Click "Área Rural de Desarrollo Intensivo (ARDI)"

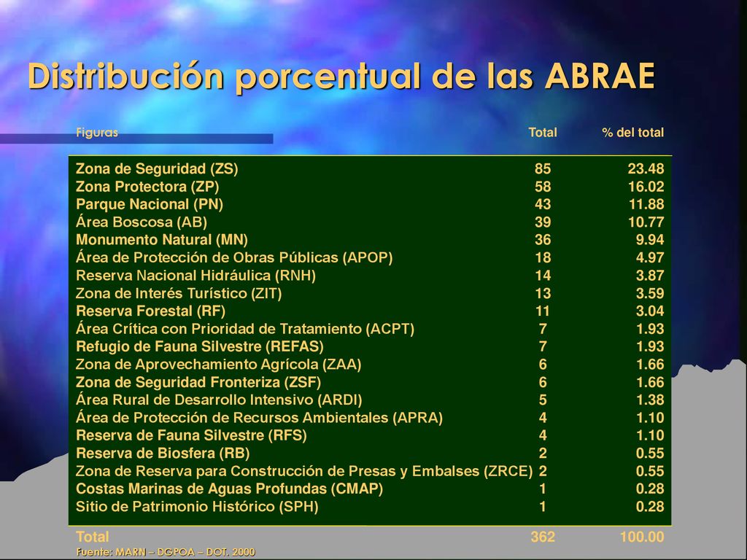coord(219,400)
